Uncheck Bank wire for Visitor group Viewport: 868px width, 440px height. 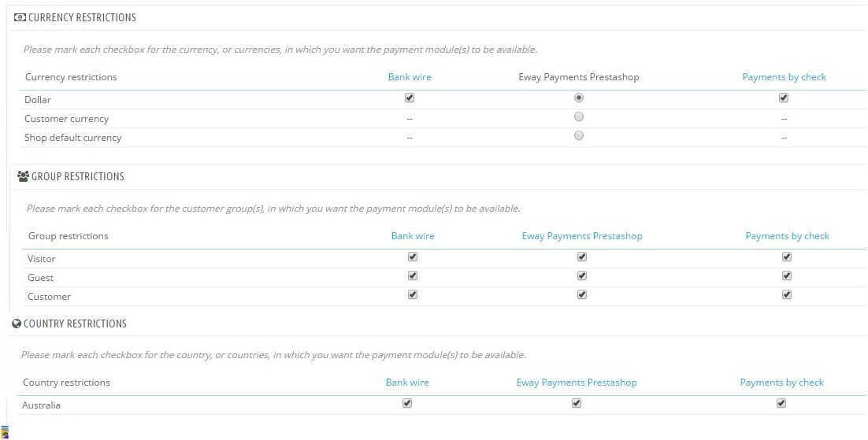pyautogui.click(x=413, y=257)
